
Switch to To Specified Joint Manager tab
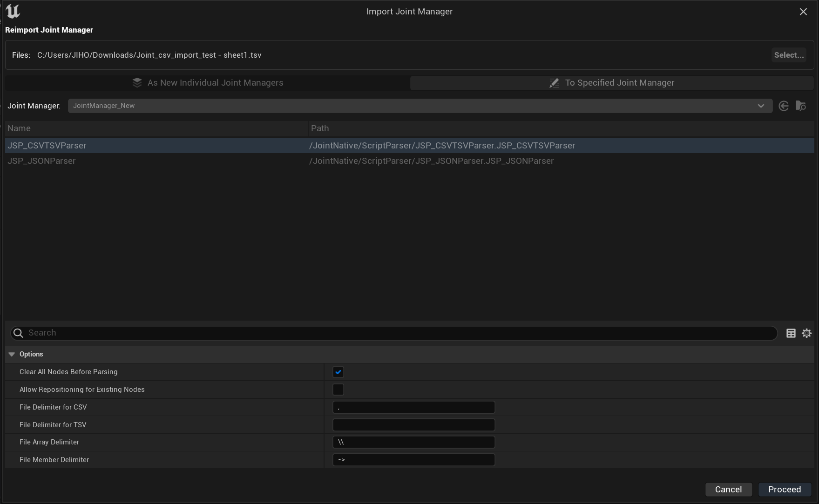point(611,83)
